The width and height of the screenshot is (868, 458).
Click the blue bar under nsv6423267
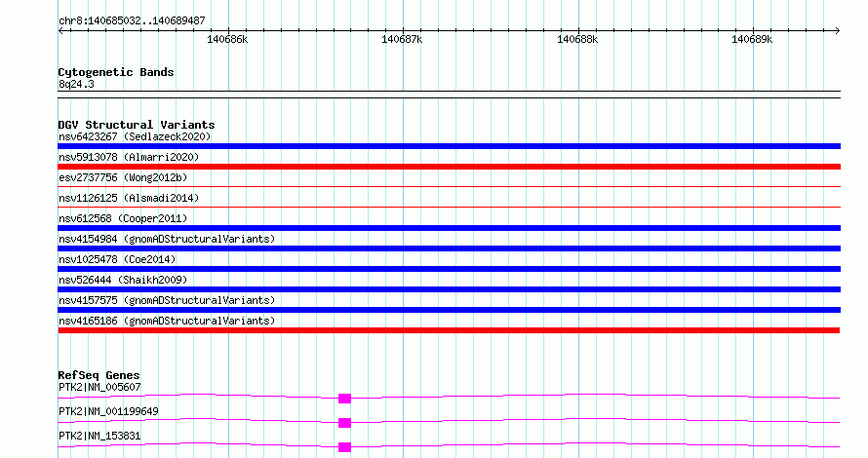point(449,146)
